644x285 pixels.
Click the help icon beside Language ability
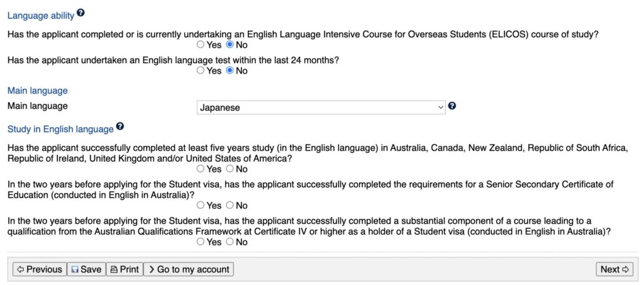(80, 13)
